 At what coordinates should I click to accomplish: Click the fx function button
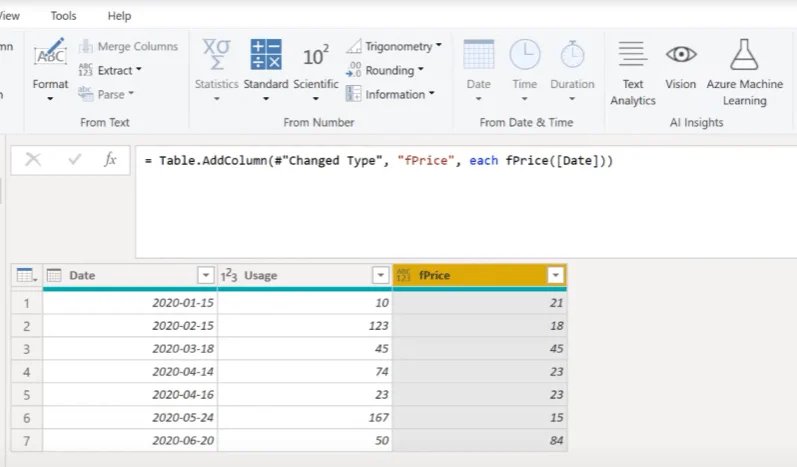click(x=110, y=160)
